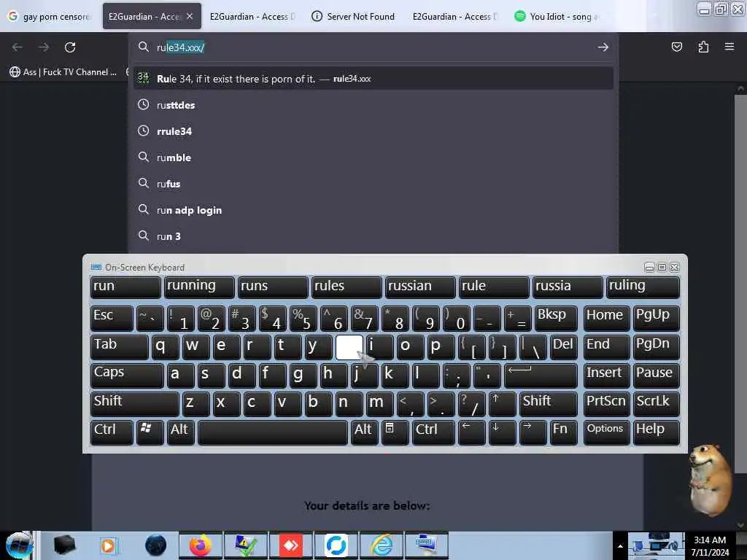Screen dimensions: 747x560
Task: Toggle the left Shift key
Action: [134, 404]
